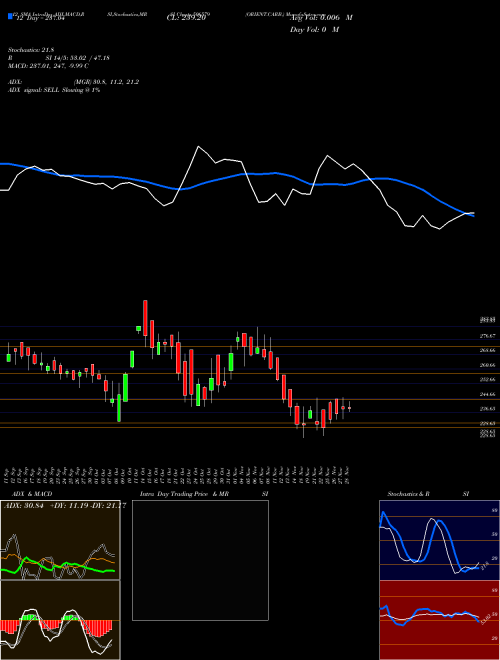
Task: Click the 276.67 price axis label
Action: [487, 336]
